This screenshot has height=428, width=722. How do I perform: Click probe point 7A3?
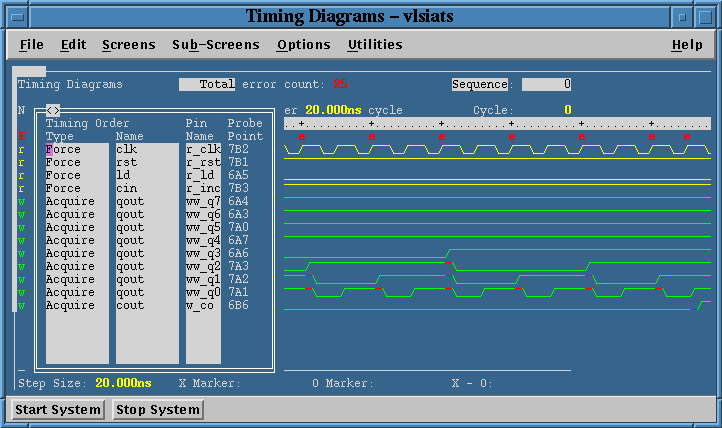238,266
